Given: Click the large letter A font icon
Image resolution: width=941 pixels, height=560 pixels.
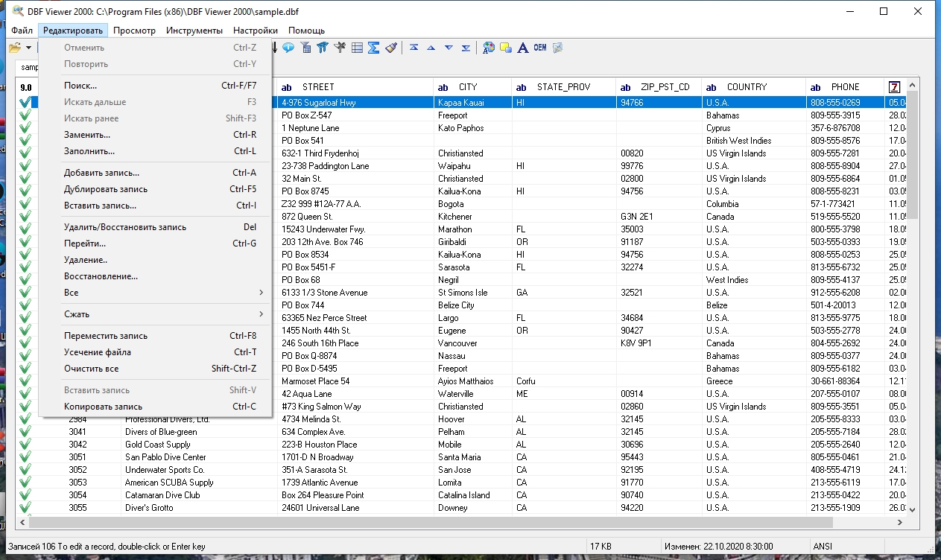Looking at the screenshot, I should point(523,48).
